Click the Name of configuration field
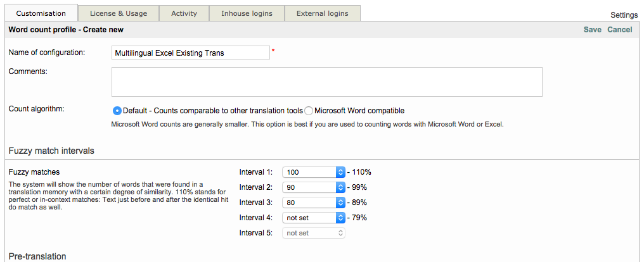This screenshot has height=262, width=644. [190, 53]
